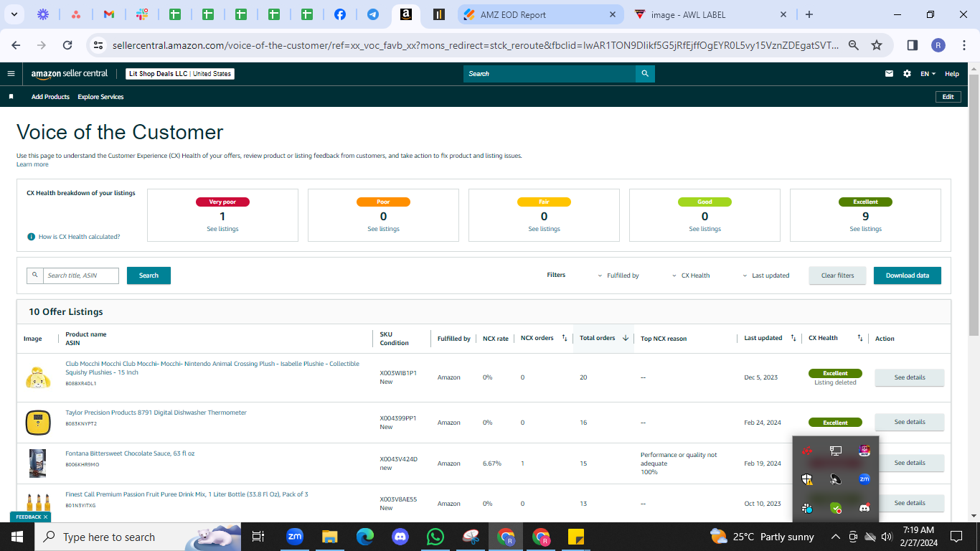Click the Search button beside the title field

pyautogui.click(x=149, y=275)
